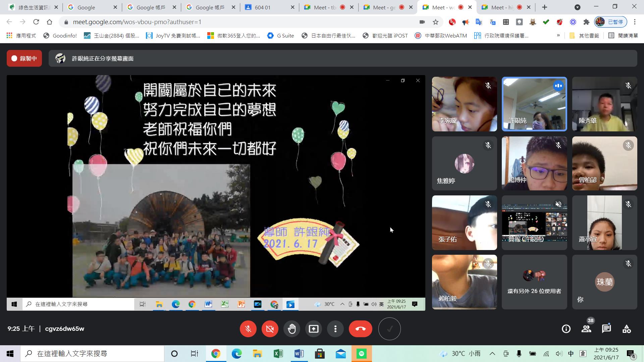
Task: Switch the 中 input method indicator
Action: tap(571, 354)
